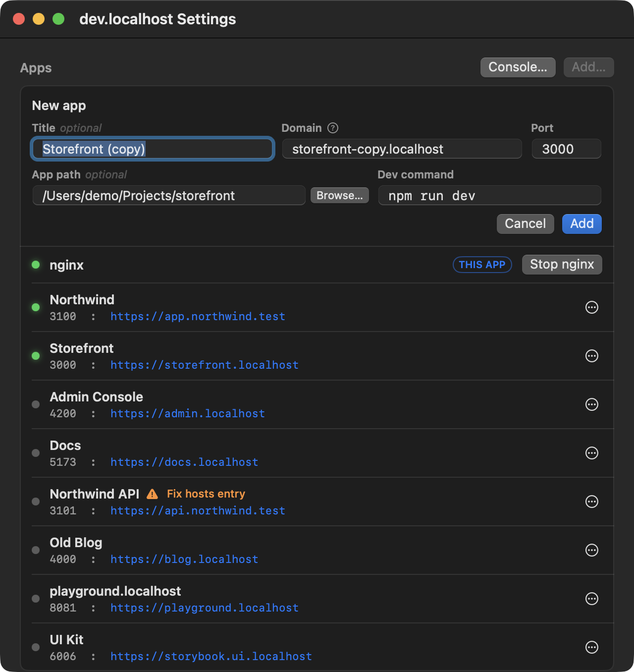
Task: Click the Domain help question mark icon
Action: [333, 128]
